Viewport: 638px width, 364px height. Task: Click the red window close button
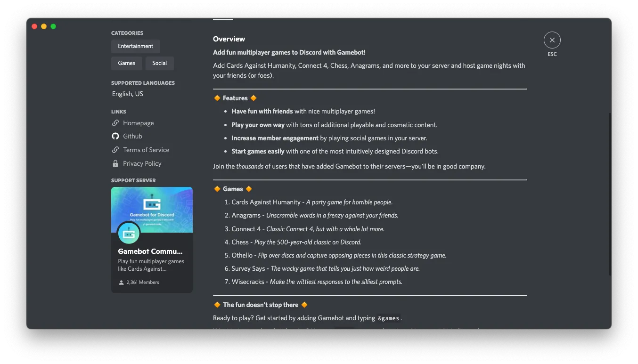(34, 26)
